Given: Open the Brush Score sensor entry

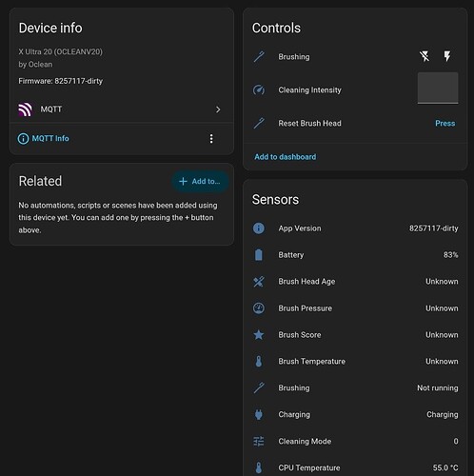Looking at the screenshot, I should point(355,335).
